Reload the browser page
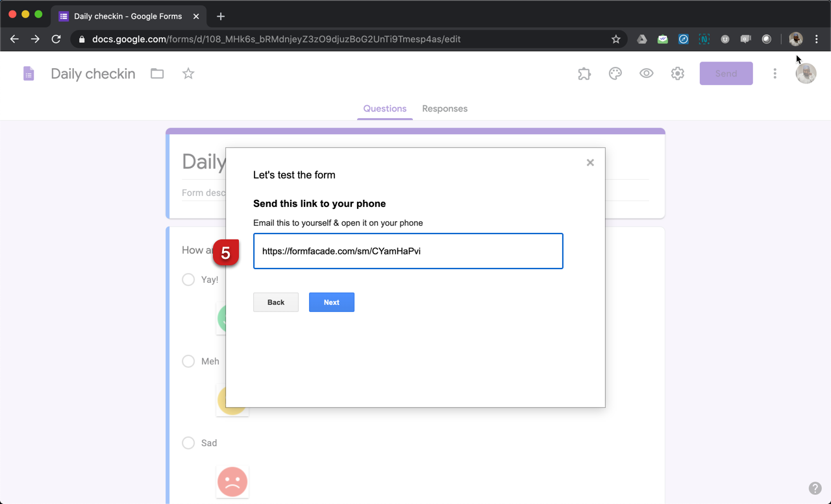 (56, 39)
